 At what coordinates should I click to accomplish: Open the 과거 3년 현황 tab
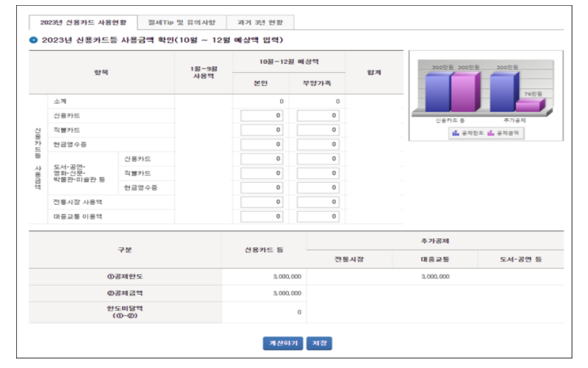pyautogui.click(x=260, y=23)
